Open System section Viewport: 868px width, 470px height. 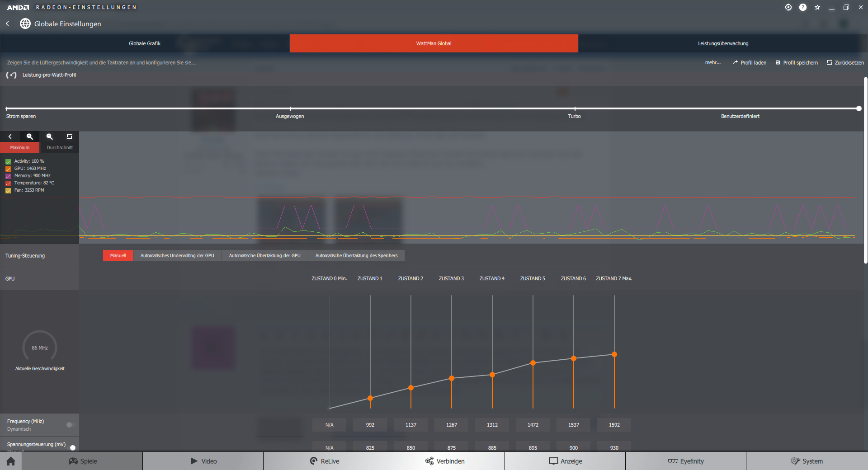click(807, 461)
